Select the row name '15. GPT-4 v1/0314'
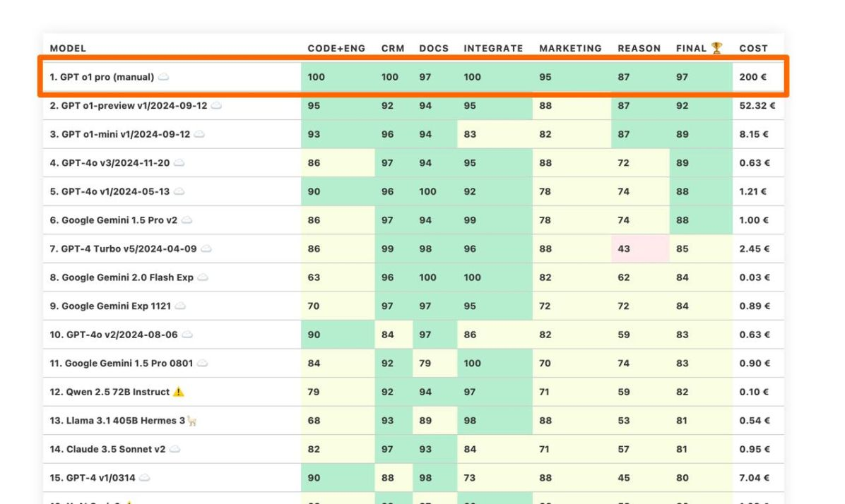 (93, 478)
